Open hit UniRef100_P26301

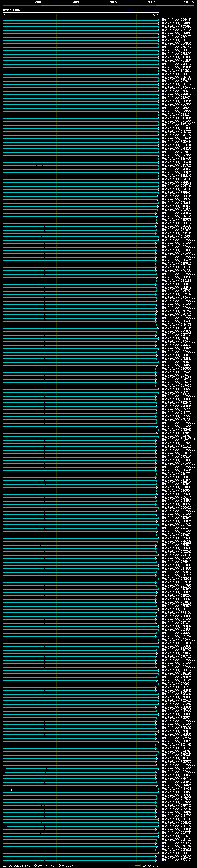(177, 155)
